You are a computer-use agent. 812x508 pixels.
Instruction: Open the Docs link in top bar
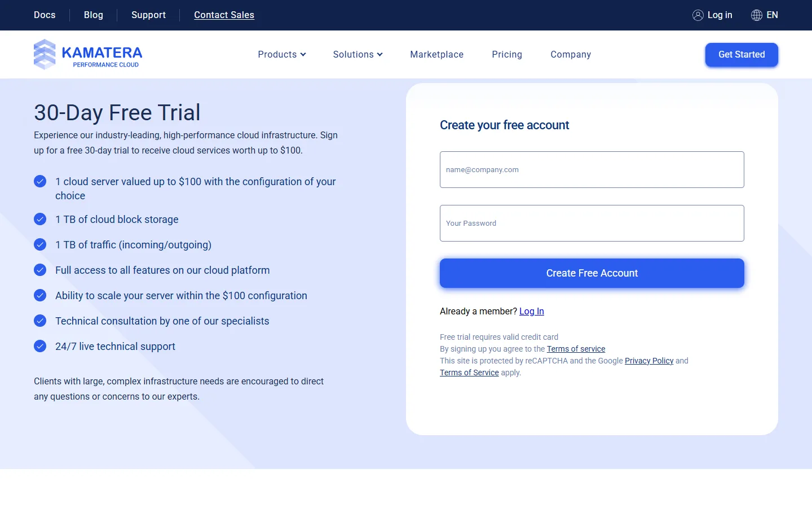click(45, 15)
